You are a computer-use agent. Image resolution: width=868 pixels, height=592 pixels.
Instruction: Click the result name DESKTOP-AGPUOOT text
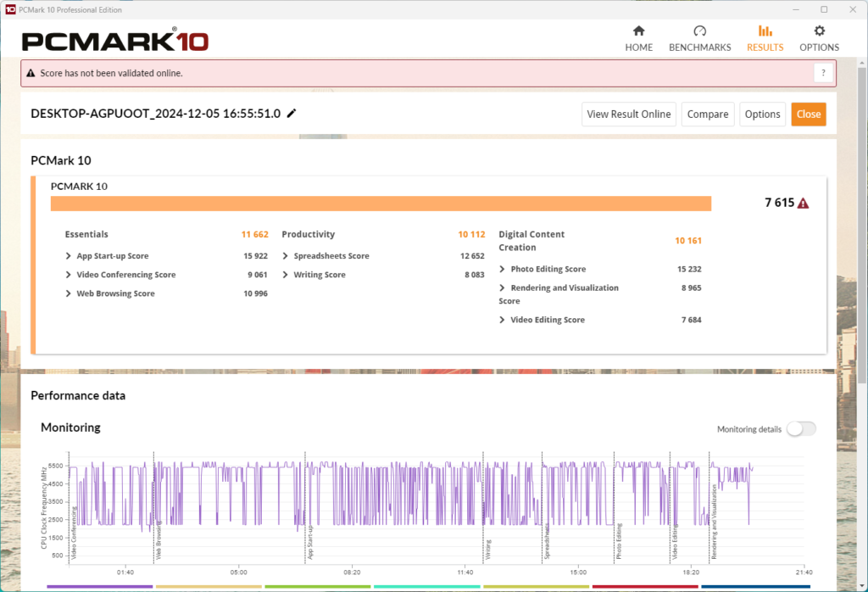(x=156, y=114)
